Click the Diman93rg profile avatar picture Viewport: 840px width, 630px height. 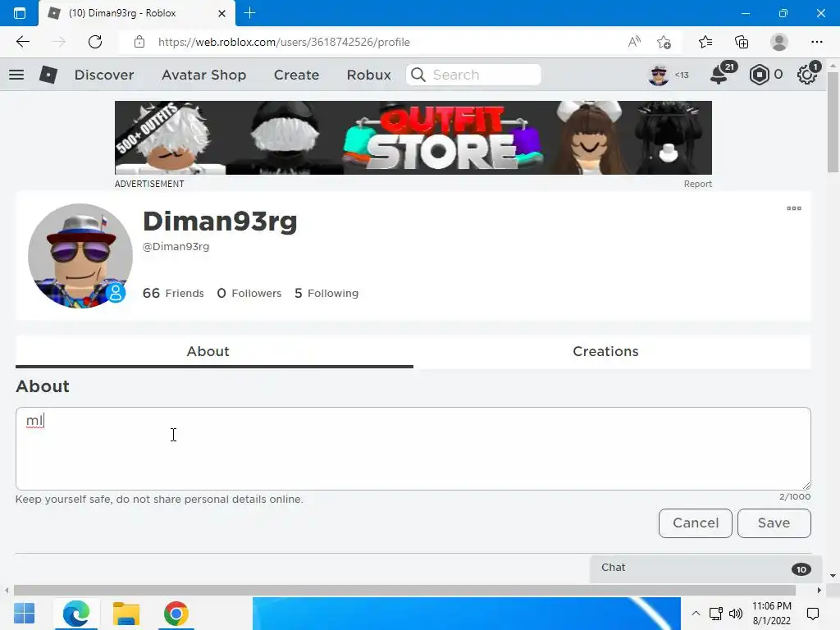tap(80, 256)
